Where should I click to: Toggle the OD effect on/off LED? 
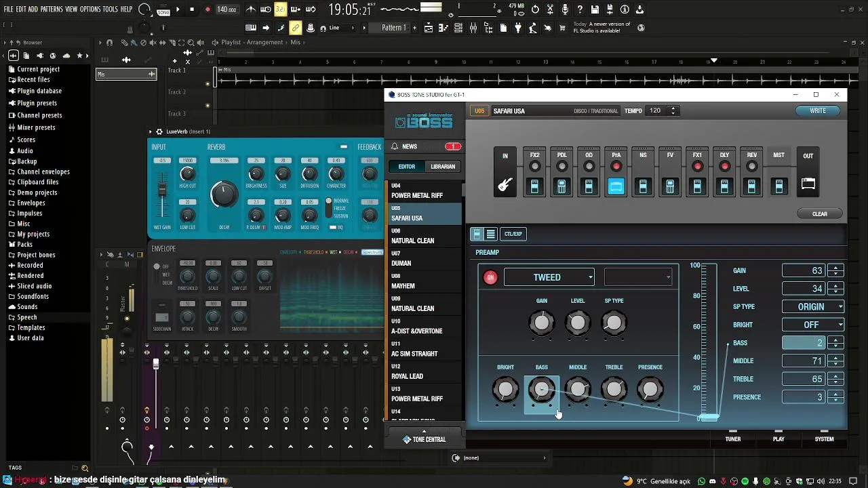tap(589, 166)
